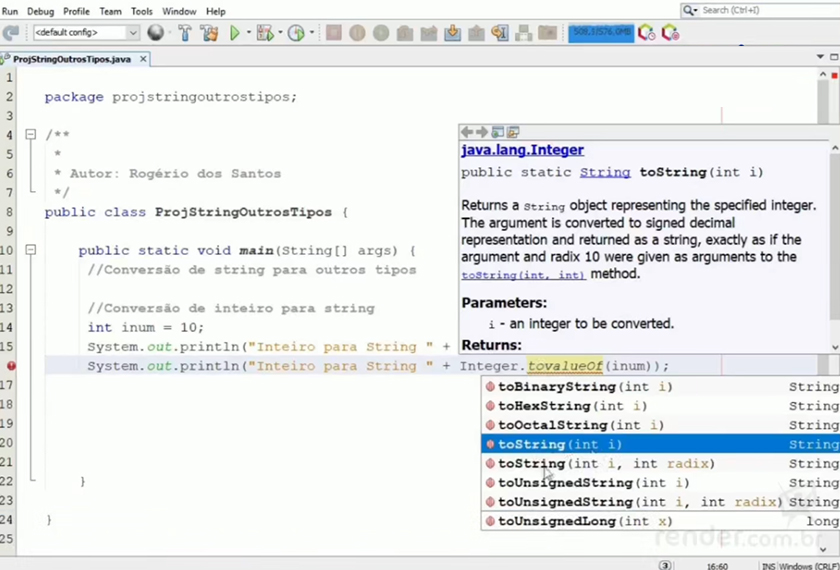The height and width of the screenshot is (570, 840).
Task: Click the Build Project hammer icon
Action: pos(185,33)
